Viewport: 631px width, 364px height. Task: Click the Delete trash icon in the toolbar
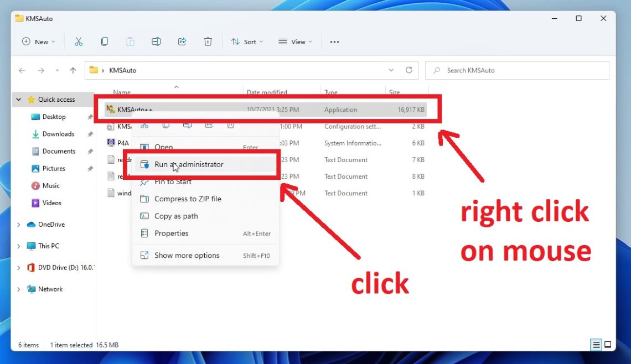click(208, 41)
